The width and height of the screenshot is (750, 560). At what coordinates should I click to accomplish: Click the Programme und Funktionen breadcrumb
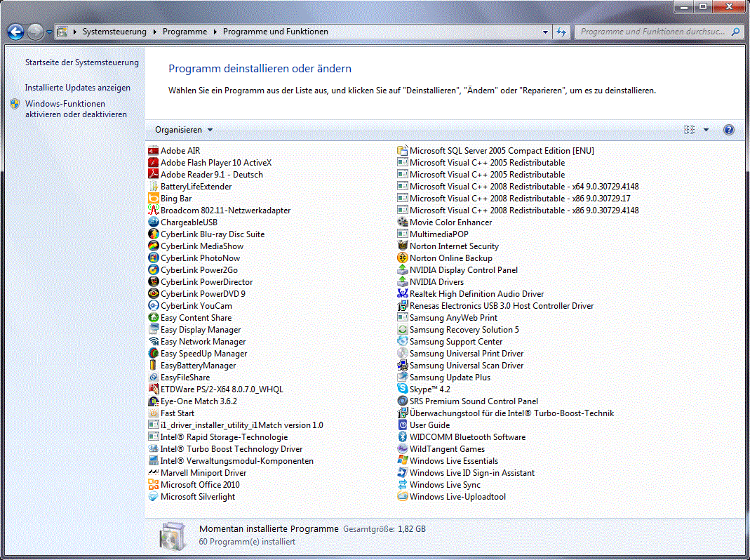coord(276,32)
